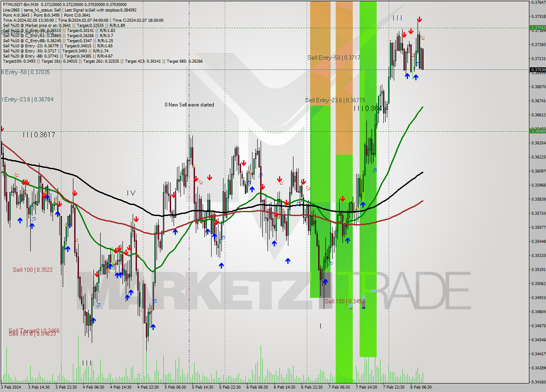Select the 'Sell Target2 | 0.3466' label
Image resolution: width=546 pixels, height=392 pixels.
coord(34,331)
